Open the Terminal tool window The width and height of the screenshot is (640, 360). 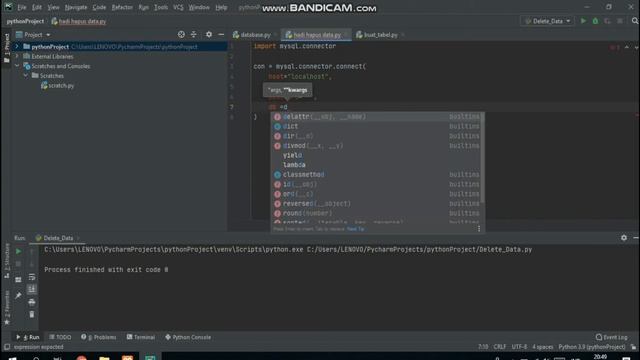point(141,337)
